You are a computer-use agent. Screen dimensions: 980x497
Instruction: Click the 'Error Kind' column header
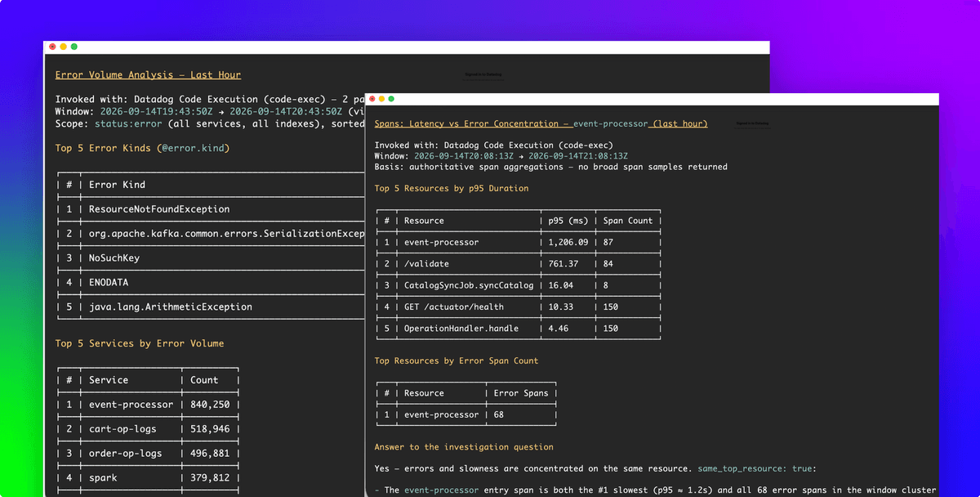coord(118,185)
